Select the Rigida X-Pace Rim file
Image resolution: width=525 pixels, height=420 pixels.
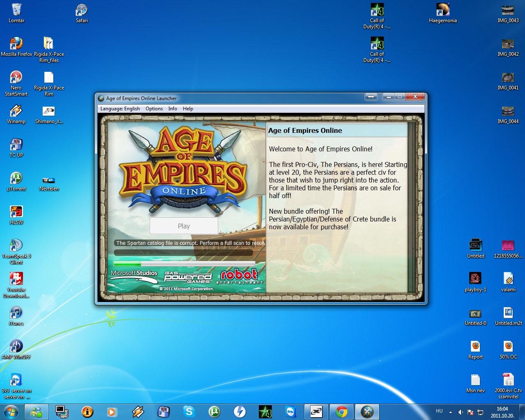[x=49, y=83]
